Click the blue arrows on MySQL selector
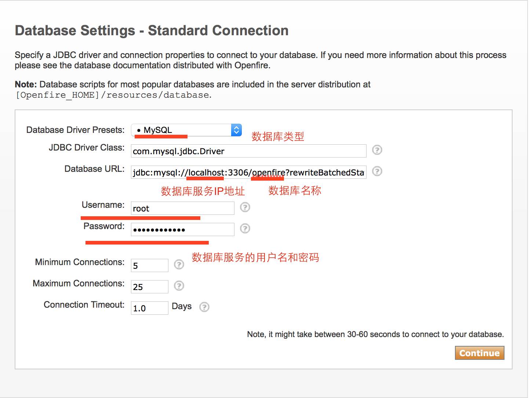Image resolution: width=532 pixels, height=398 pixels. coord(236,130)
